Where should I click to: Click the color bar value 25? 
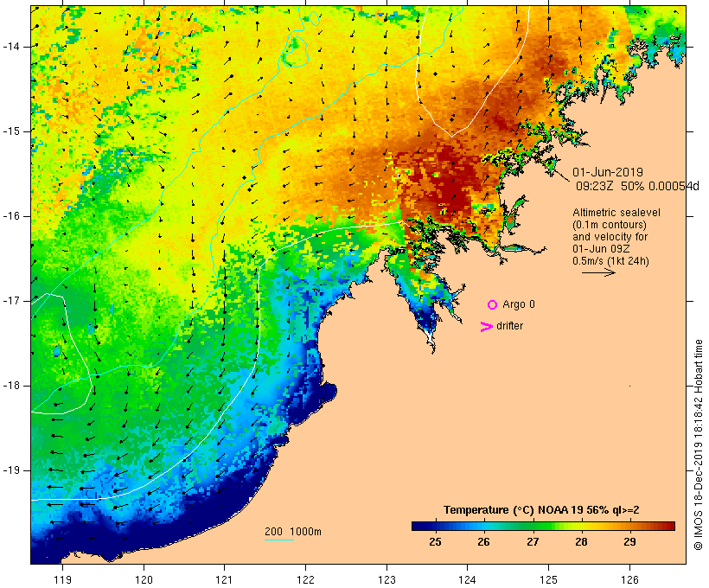(435, 541)
